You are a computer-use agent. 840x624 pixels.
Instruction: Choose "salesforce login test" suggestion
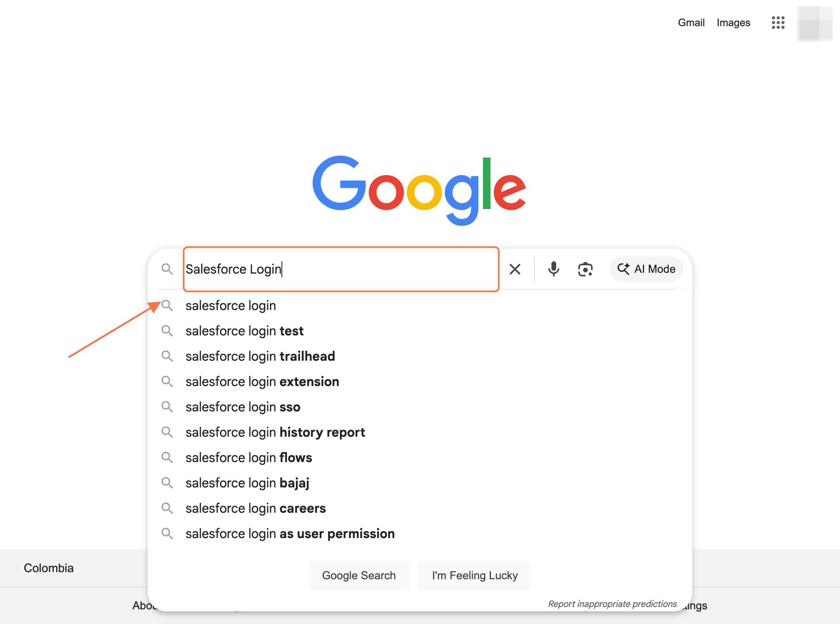pyautogui.click(x=244, y=331)
